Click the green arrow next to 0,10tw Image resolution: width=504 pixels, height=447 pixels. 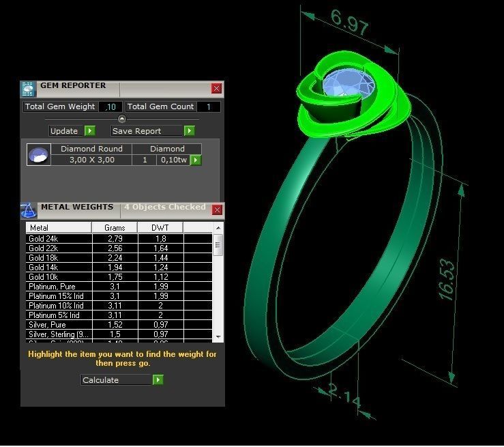pos(196,160)
